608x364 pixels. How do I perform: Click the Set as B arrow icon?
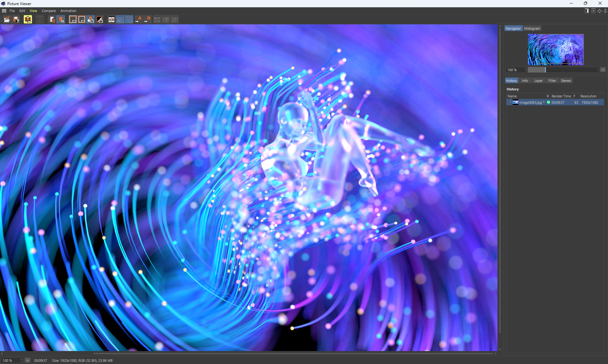tap(148, 20)
